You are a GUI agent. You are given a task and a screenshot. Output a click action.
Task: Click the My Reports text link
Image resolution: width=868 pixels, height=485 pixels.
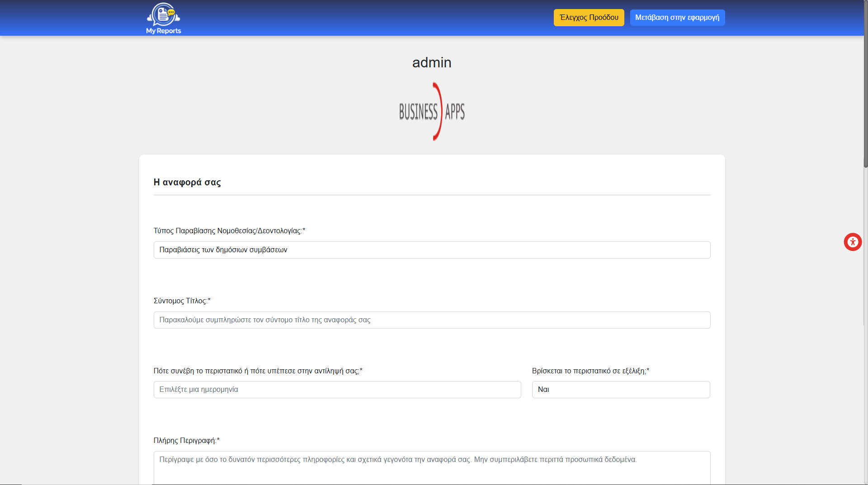[163, 31]
